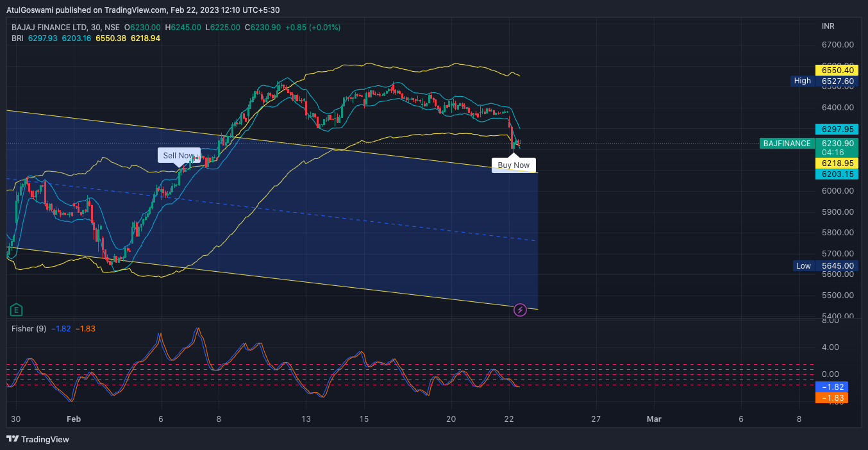The width and height of the screenshot is (868, 450).
Task: Click the Fisher (9) indicator legend
Action: point(29,329)
